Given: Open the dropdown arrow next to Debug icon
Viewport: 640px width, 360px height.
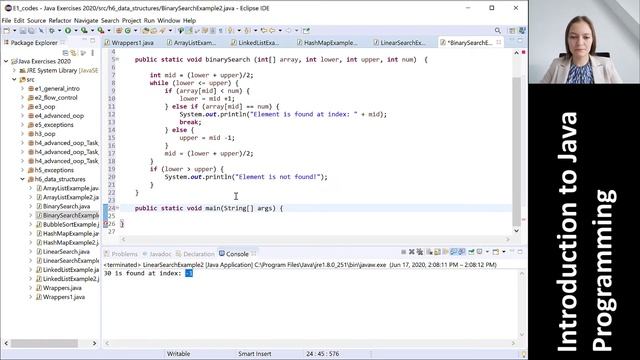Looking at the screenshot, I should [59, 31].
